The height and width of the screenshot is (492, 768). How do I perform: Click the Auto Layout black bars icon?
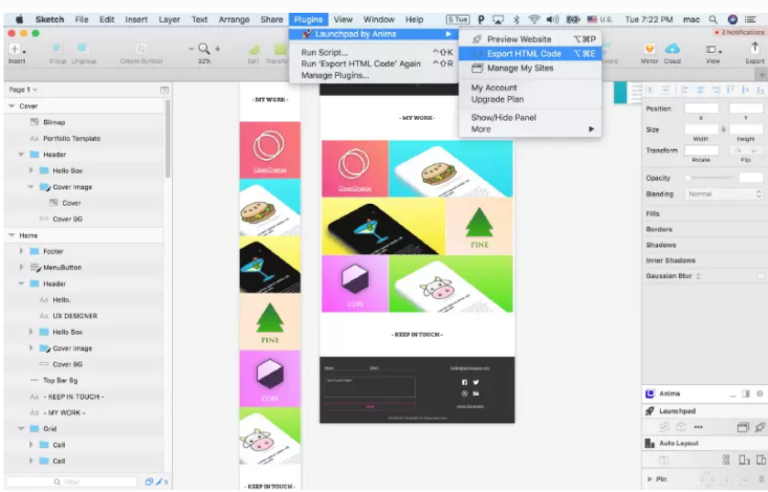point(650,443)
